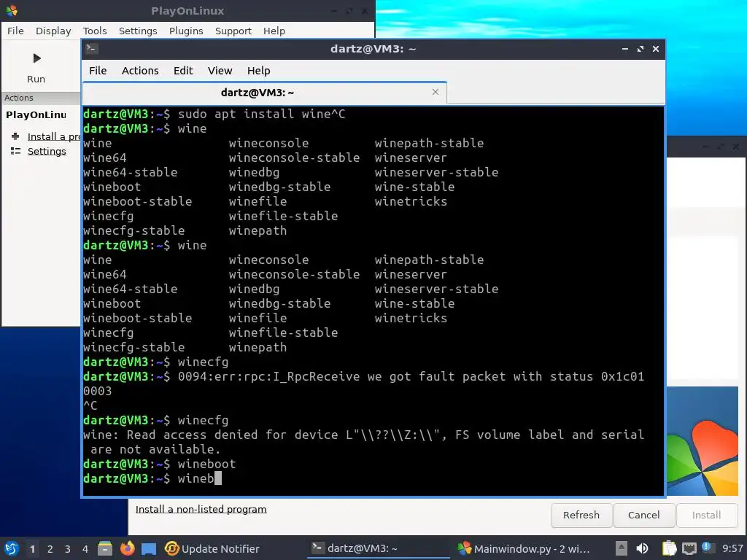Open the volume control tray icon
The height and width of the screenshot is (560, 747).
click(x=642, y=548)
